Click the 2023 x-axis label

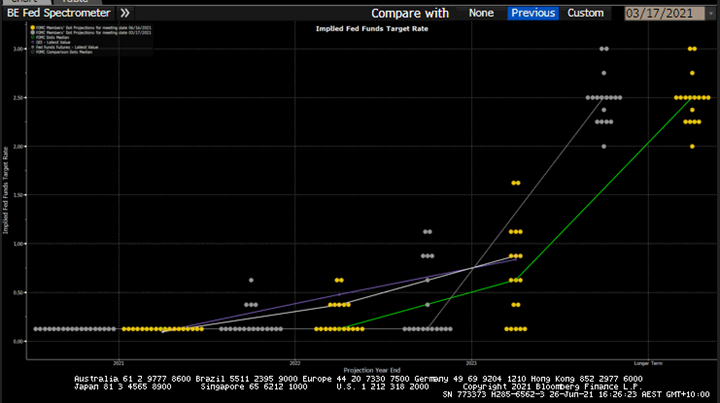pos(471,363)
